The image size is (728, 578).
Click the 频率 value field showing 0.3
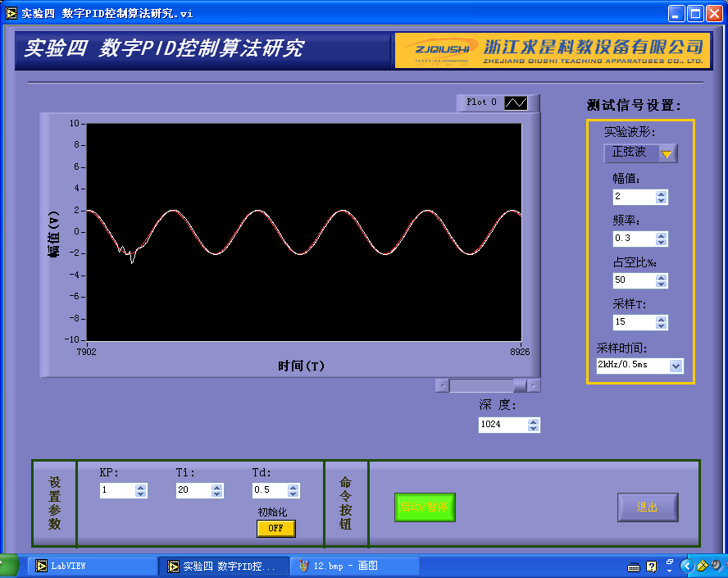click(633, 239)
